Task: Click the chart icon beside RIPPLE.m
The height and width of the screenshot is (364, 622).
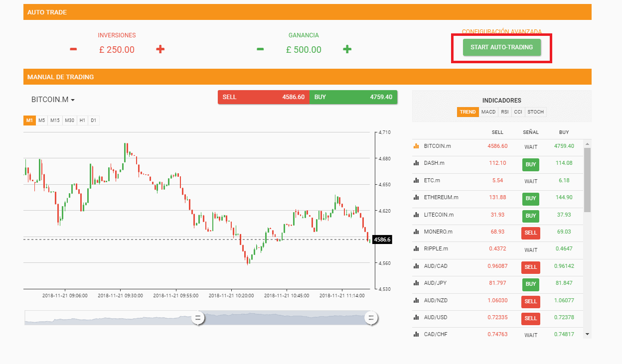Action: coord(416,249)
